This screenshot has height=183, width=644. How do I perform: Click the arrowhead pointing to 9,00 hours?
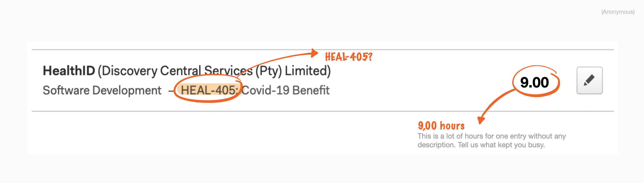point(481,120)
